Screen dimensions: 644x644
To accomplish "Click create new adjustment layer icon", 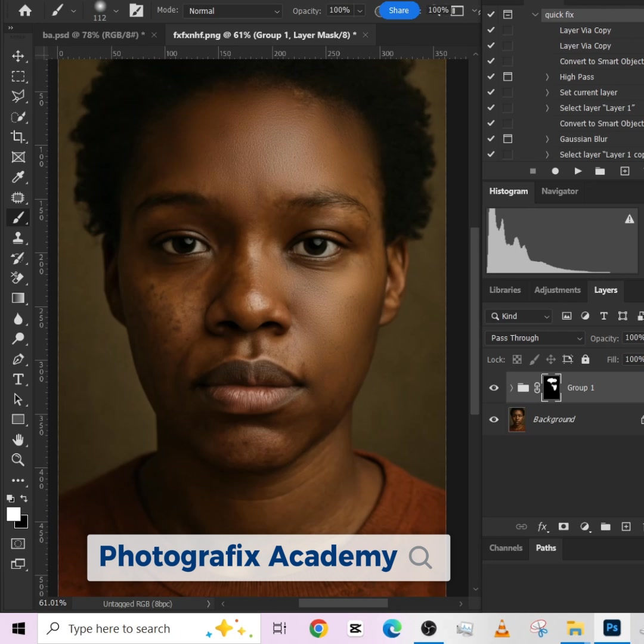I will point(584,527).
